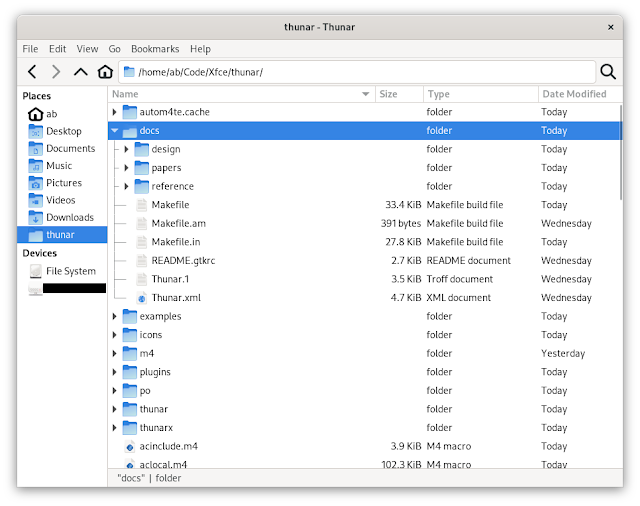Open the Go menu

point(114,49)
